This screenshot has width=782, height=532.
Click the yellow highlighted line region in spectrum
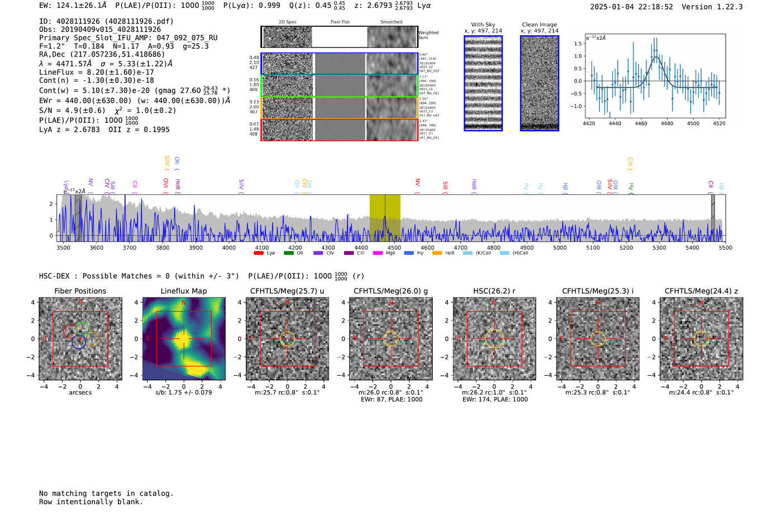click(x=385, y=218)
